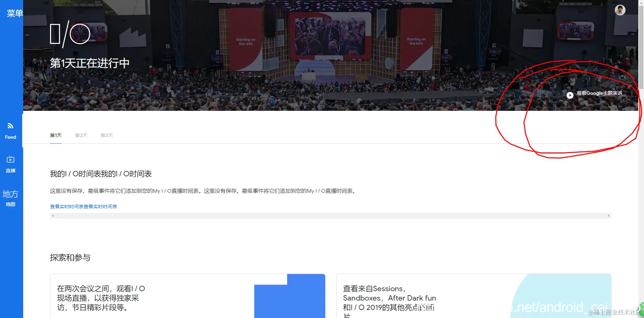Switch to the 第3天 tab
The width and height of the screenshot is (644, 318).
click(x=106, y=135)
